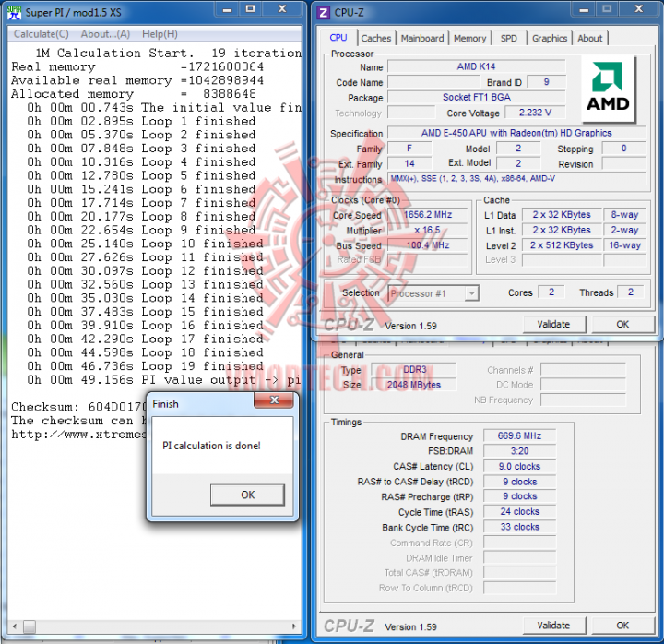
Task: Click the AMD logo image in CPU-Z
Action: coord(608,89)
